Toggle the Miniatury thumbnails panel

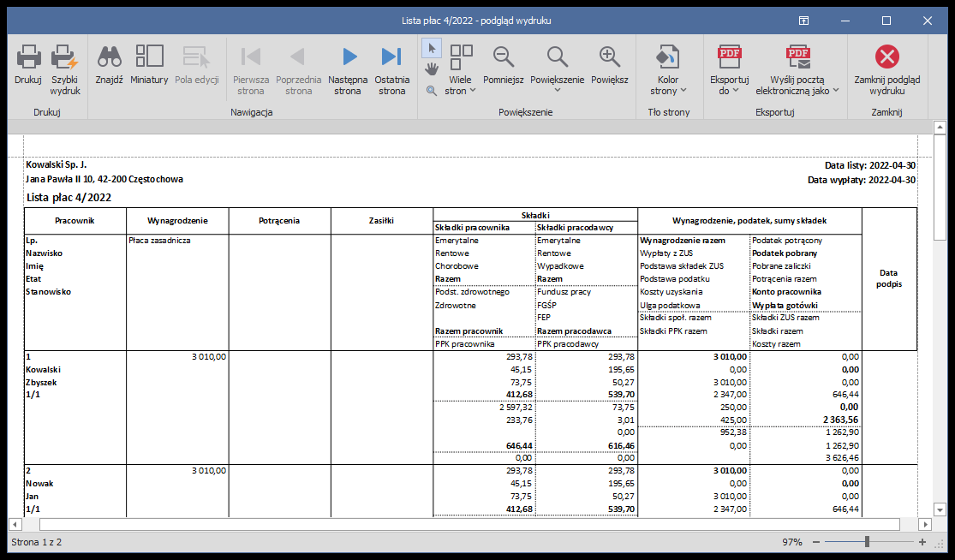pos(149,58)
